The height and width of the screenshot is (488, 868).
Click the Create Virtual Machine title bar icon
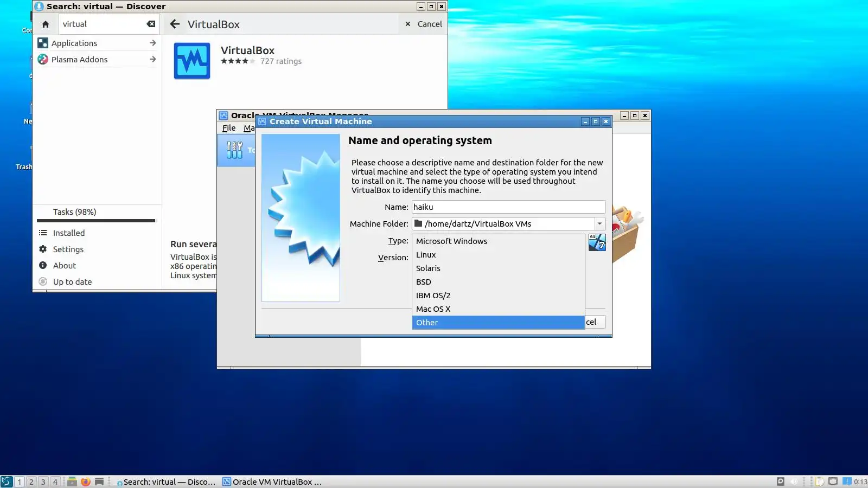(x=263, y=121)
